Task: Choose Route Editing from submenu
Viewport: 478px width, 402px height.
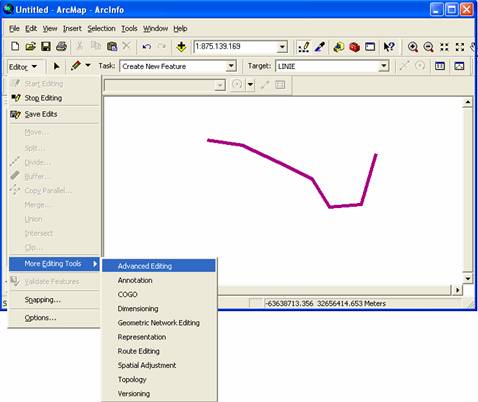Action: pyautogui.click(x=159, y=351)
